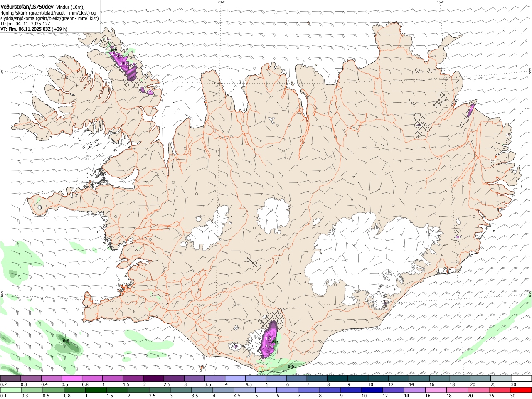Select the violet 12 swatch in lower scale
532x399 pixels.
pos(394,390)
